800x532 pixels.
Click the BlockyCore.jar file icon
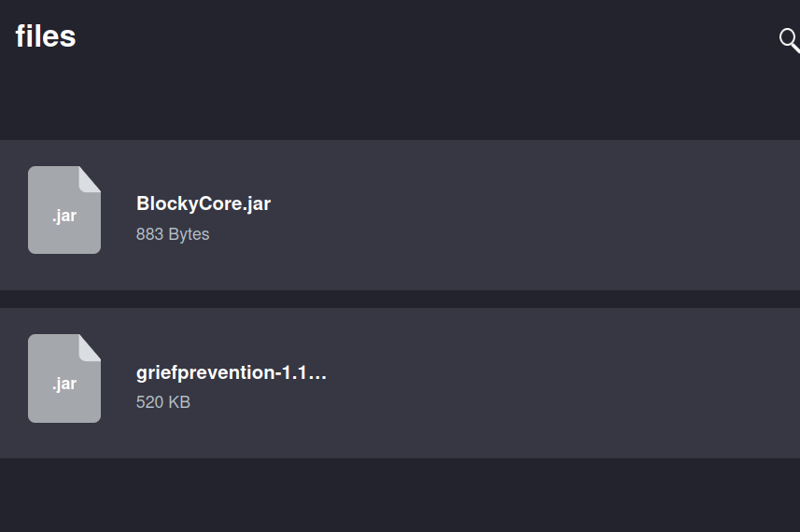tap(63, 210)
